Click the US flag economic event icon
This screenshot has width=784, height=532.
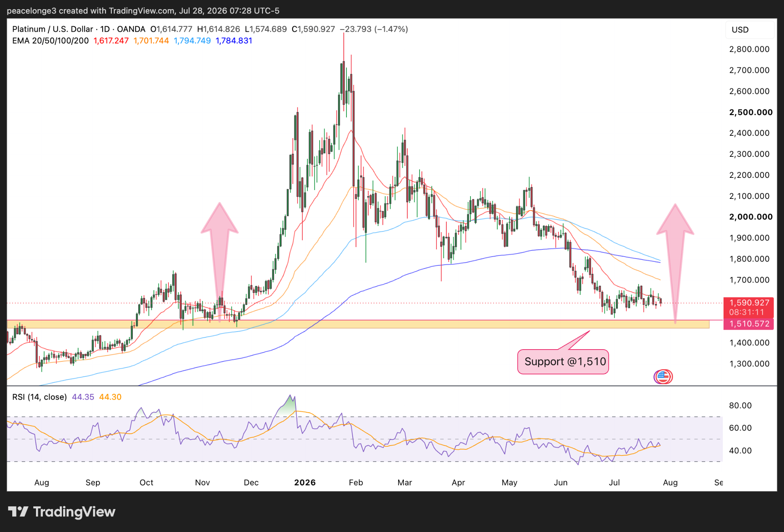pyautogui.click(x=663, y=376)
